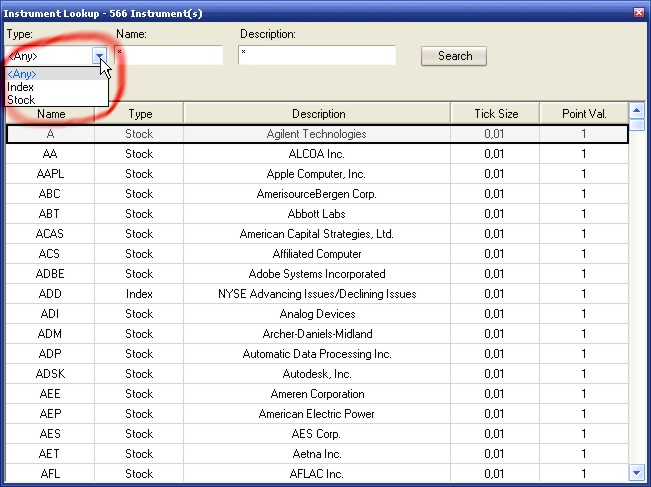
Task: Click Apple Computer, Inc. description
Action: tap(316, 174)
